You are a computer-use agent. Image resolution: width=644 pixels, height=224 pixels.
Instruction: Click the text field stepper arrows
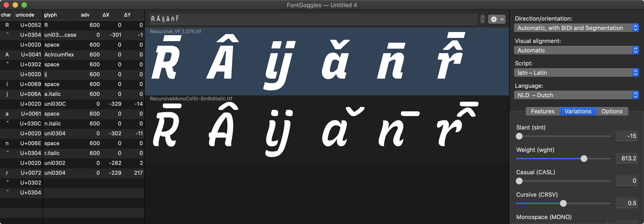point(482,19)
